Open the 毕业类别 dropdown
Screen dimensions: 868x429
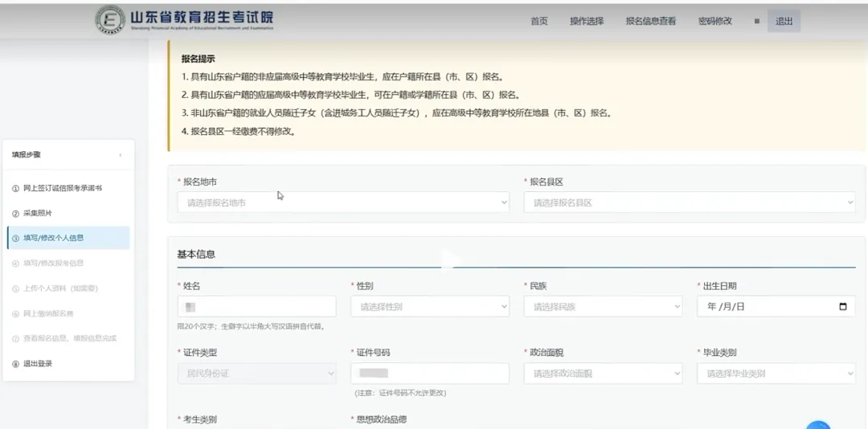point(776,374)
